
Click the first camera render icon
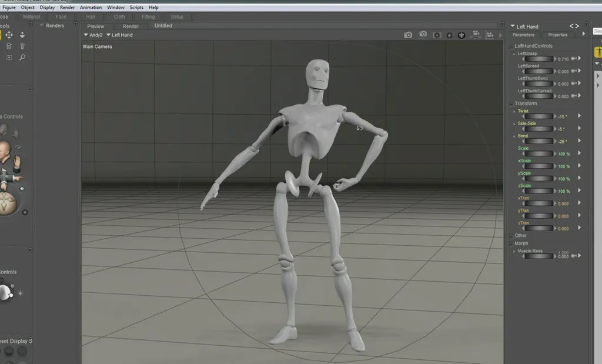(x=408, y=35)
